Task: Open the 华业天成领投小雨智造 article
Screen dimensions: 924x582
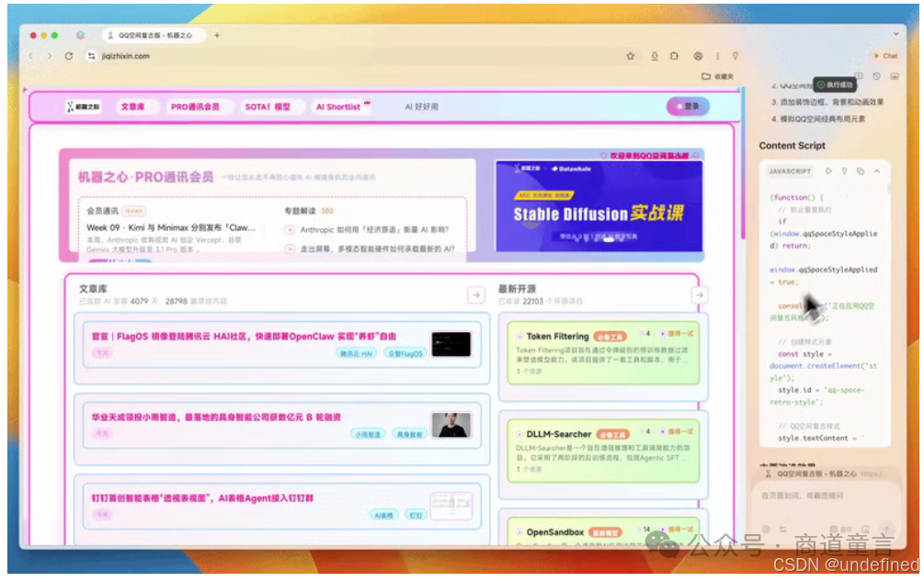Action: pos(216,417)
